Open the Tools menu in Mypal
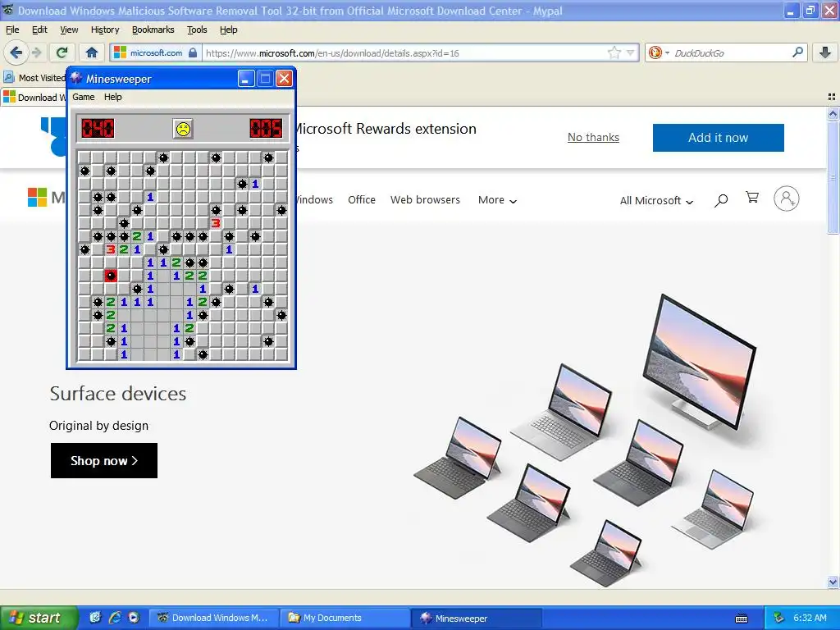 (197, 30)
